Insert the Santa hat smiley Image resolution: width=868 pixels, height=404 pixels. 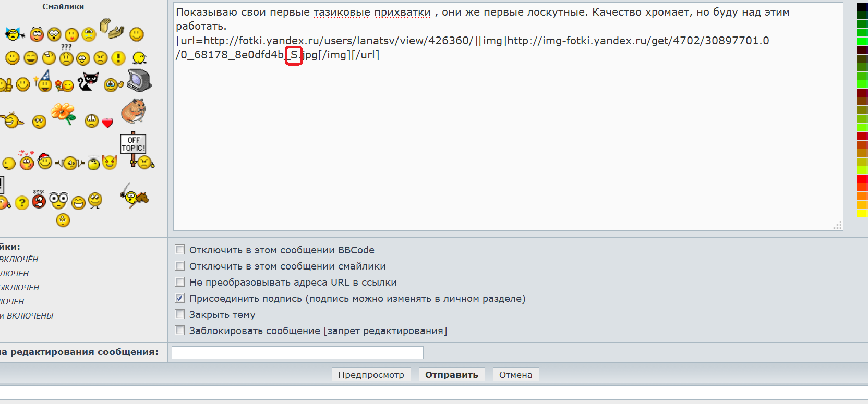pyautogui.click(x=45, y=162)
